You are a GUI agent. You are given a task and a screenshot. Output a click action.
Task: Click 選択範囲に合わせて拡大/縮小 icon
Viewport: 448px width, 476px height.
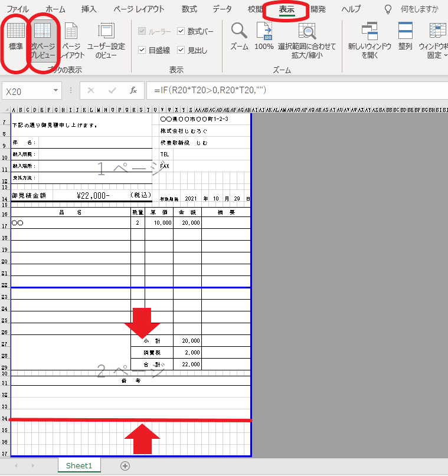pos(306,31)
